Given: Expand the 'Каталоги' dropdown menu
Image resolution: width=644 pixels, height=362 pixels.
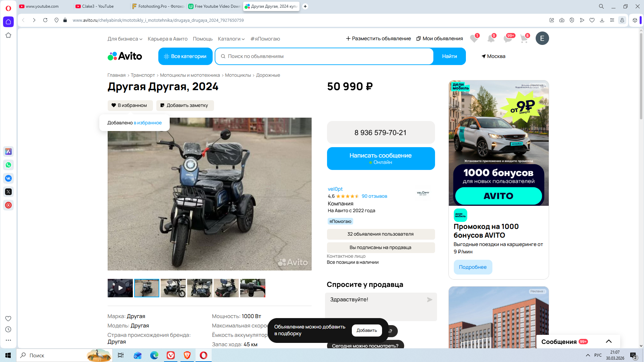Looking at the screenshot, I should pyautogui.click(x=231, y=39).
